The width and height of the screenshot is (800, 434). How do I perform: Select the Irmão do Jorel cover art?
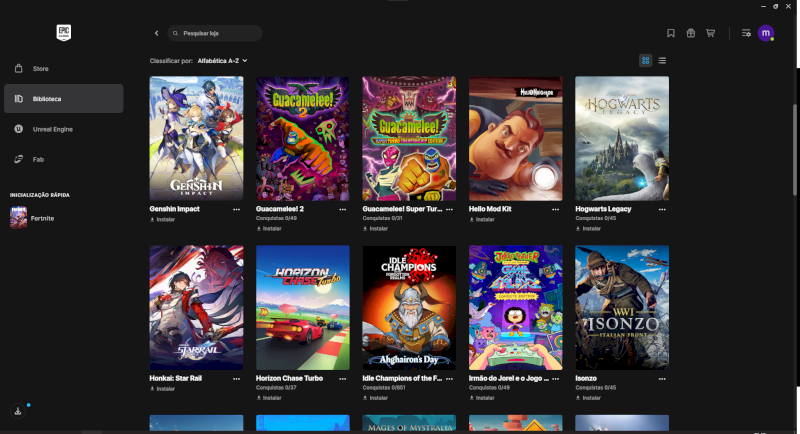click(x=516, y=308)
